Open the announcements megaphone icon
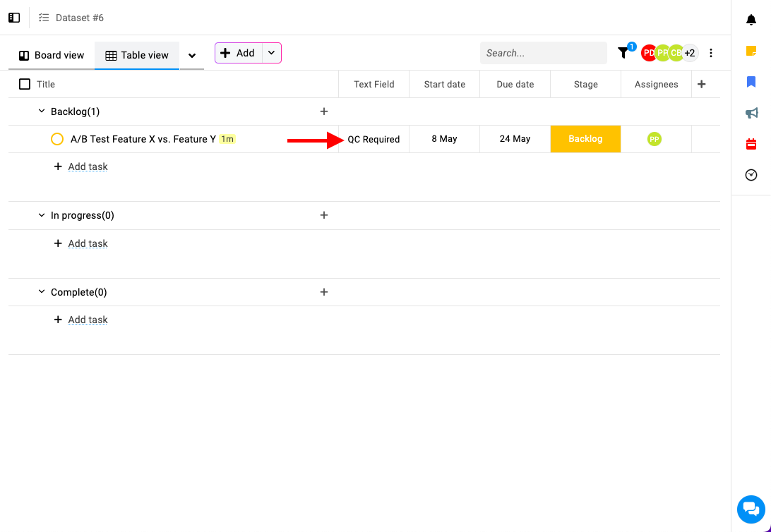Screen dimensions: 771x532 tap(751, 113)
